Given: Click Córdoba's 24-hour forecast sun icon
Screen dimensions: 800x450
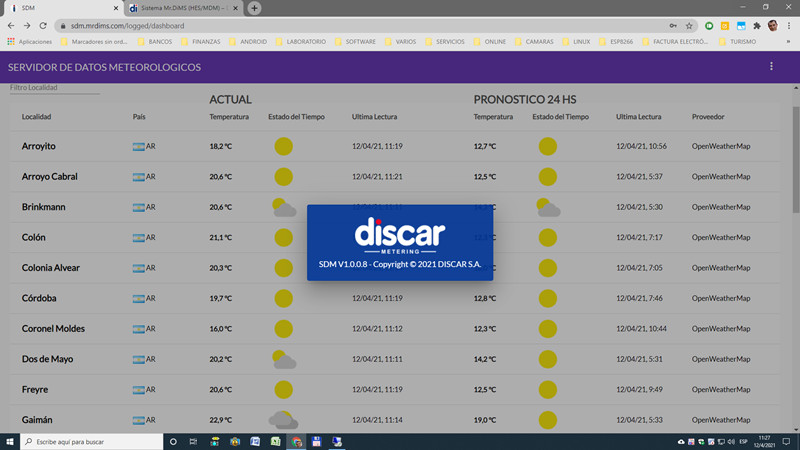Looking at the screenshot, I should tap(547, 298).
